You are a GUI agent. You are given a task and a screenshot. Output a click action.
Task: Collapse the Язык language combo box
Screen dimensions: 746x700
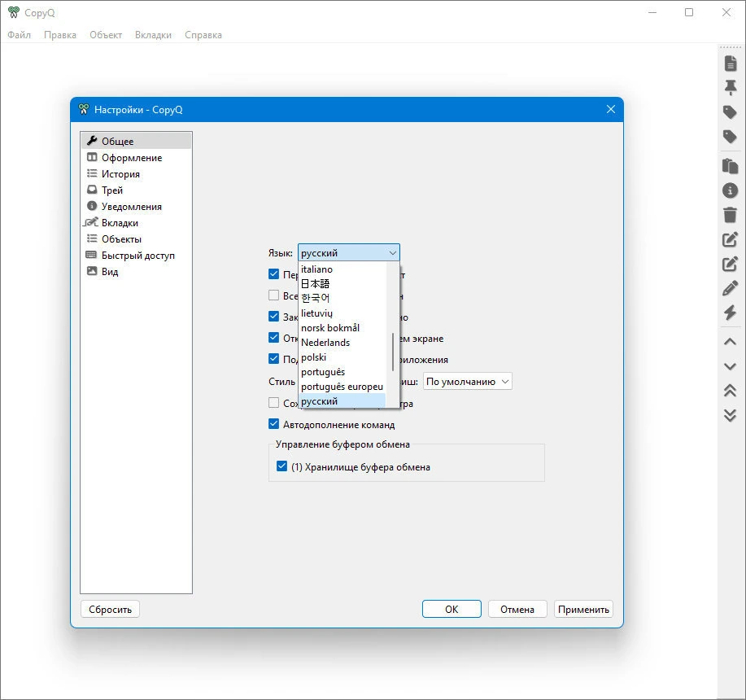point(349,252)
